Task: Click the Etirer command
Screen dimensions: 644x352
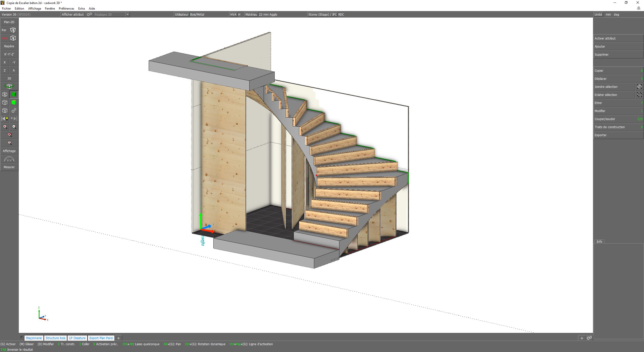Action: (x=618, y=103)
